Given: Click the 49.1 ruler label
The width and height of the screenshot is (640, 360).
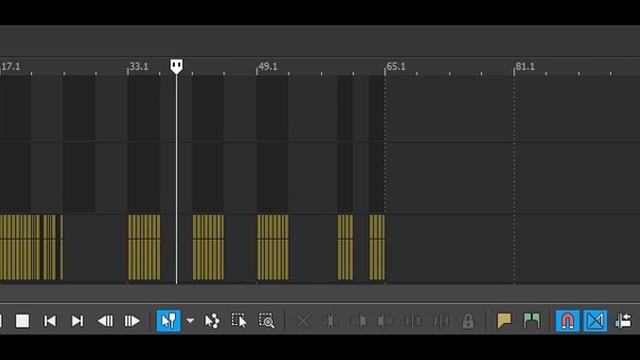Looking at the screenshot, I should coord(268,66).
